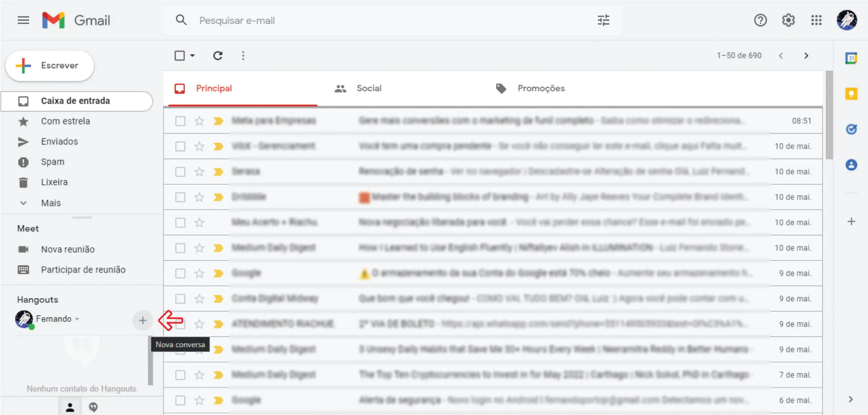Open search filter options icon
This screenshot has width=868, height=415.
coord(603,20)
